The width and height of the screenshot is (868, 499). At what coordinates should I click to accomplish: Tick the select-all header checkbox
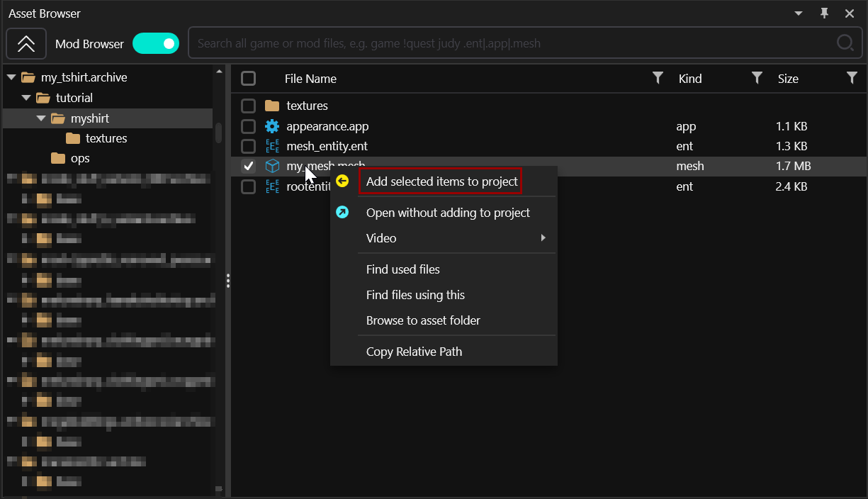tap(248, 78)
